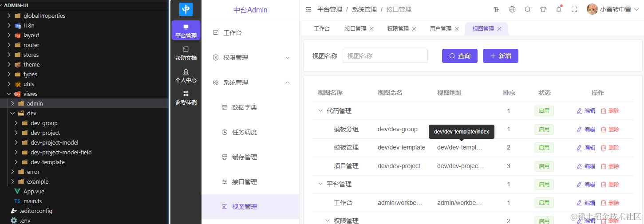Select 缓存管理 in the sidebar menu
Image resolution: width=644 pixels, height=224 pixels.
[250, 157]
